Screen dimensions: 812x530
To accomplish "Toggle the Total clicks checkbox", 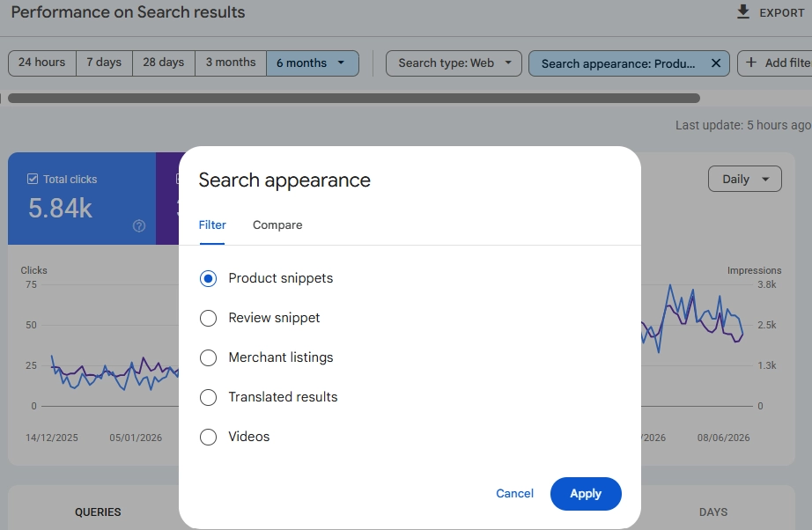I will point(32,179).
